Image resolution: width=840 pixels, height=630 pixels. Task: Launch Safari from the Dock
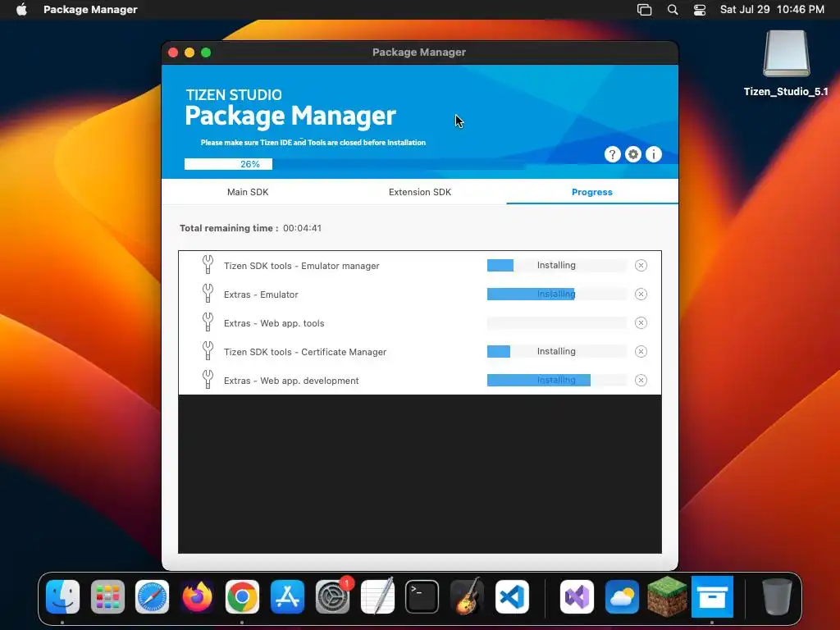click(152, 596)
